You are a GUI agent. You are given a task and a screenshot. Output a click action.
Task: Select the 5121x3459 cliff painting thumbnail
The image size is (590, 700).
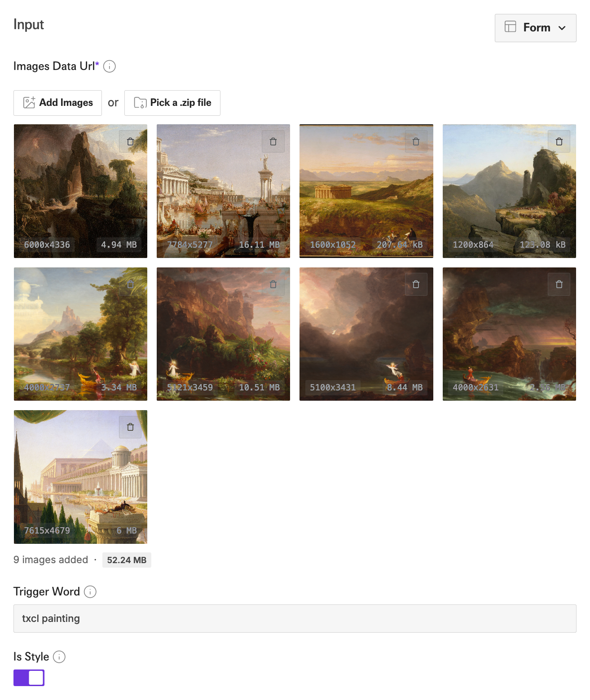pos(223,334)
